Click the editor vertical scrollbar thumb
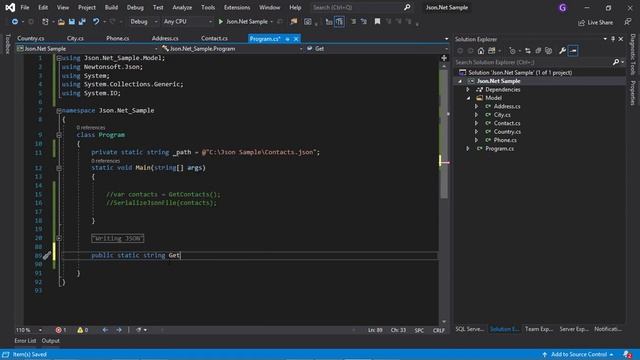Image resolution: width=640 pixels, height=360 pixels. pyautogui.click(x=444, y=135)
